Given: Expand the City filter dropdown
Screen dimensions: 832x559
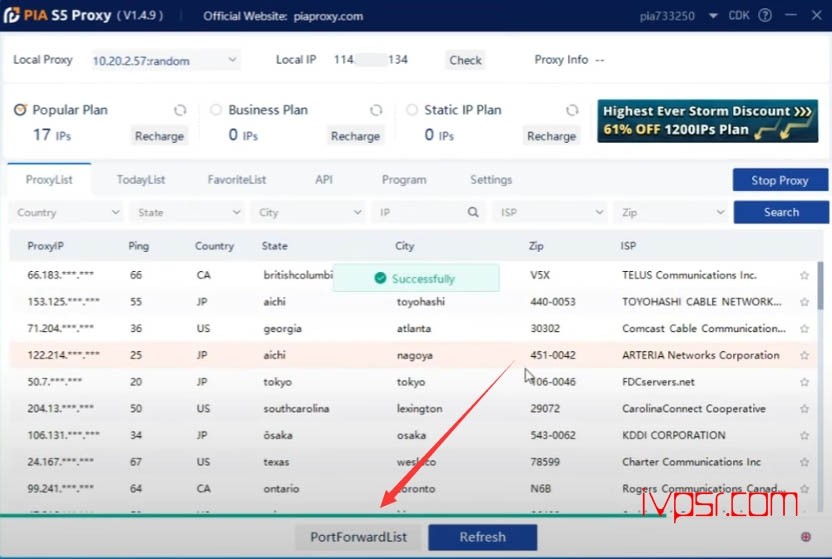Looking at the screenshot, I should coord(308,213).
